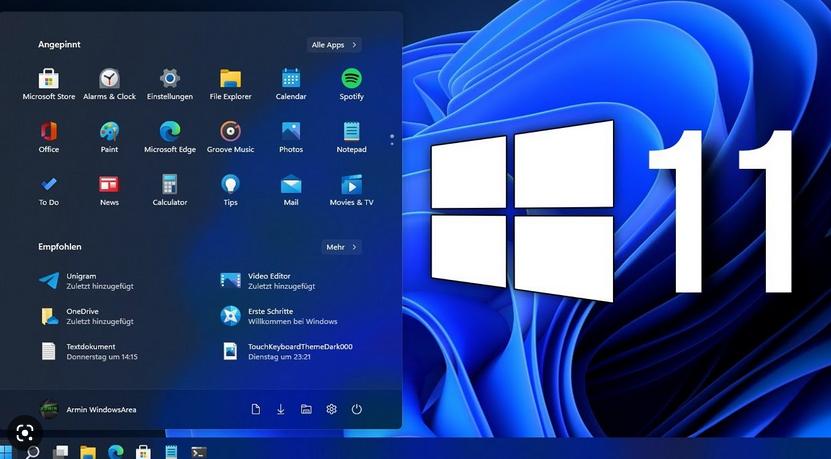The width and height of the screenshot is (831, 459).
Task: Open the File Explorer pinned app
Action: pos(231,85)
